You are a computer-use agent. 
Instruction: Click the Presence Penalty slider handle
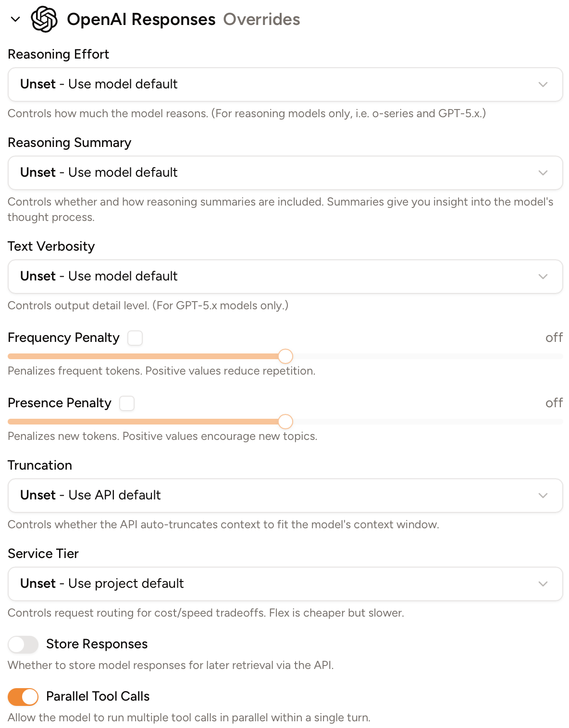point(285,422)
